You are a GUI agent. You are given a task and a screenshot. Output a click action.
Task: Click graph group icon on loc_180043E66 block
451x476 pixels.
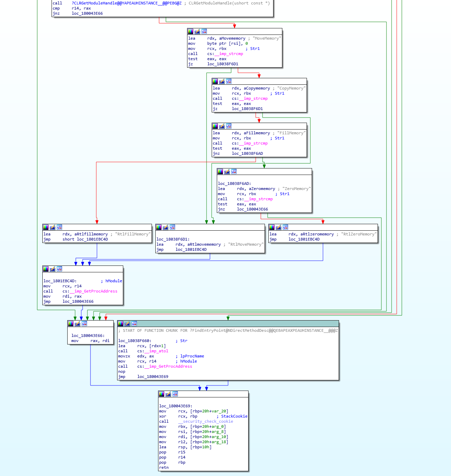tap(84, 324)
